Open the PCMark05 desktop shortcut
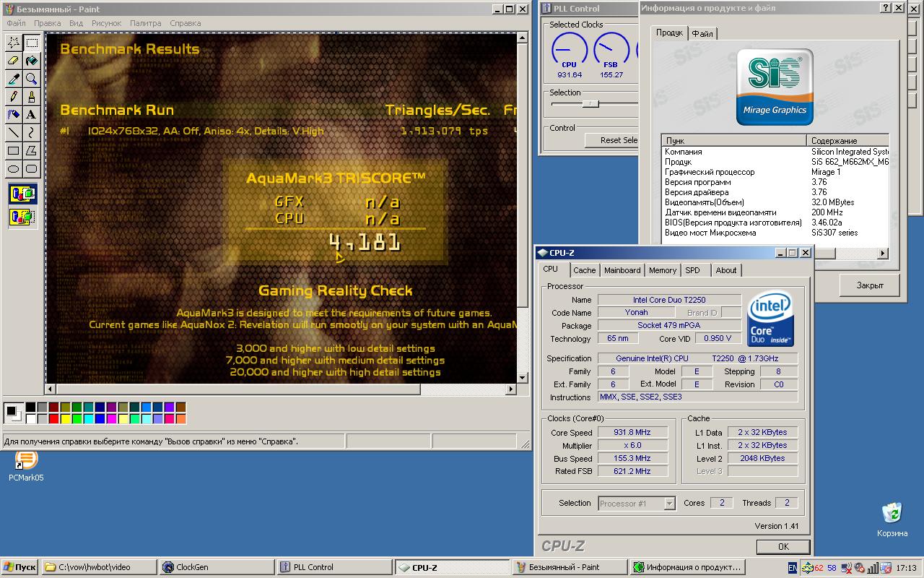 [x=26, y=465]
